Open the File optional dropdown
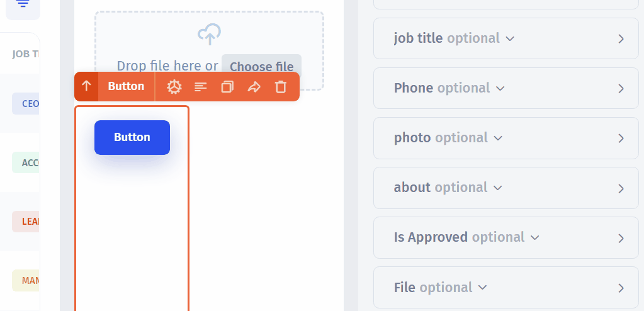 tap(483, 288)
